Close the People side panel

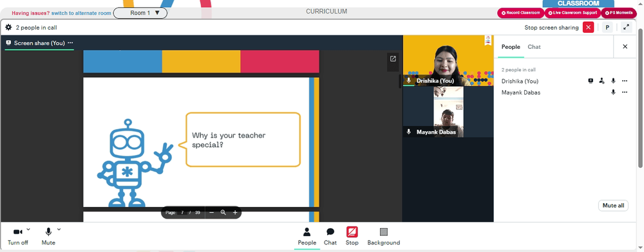pyautogui.click(x=625, y=47)
